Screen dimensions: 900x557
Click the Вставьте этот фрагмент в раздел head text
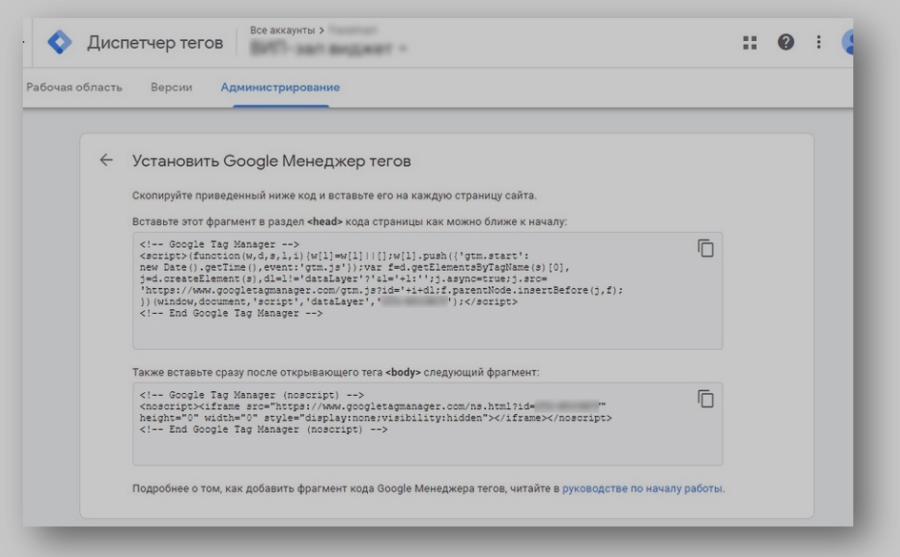[x=349, y=222]
